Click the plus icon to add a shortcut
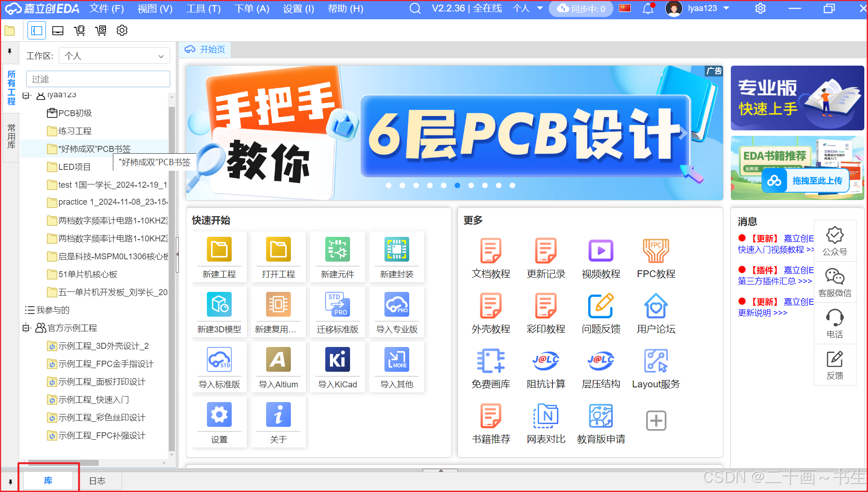Screen dimensions: 868x492 tap(656, 420)
